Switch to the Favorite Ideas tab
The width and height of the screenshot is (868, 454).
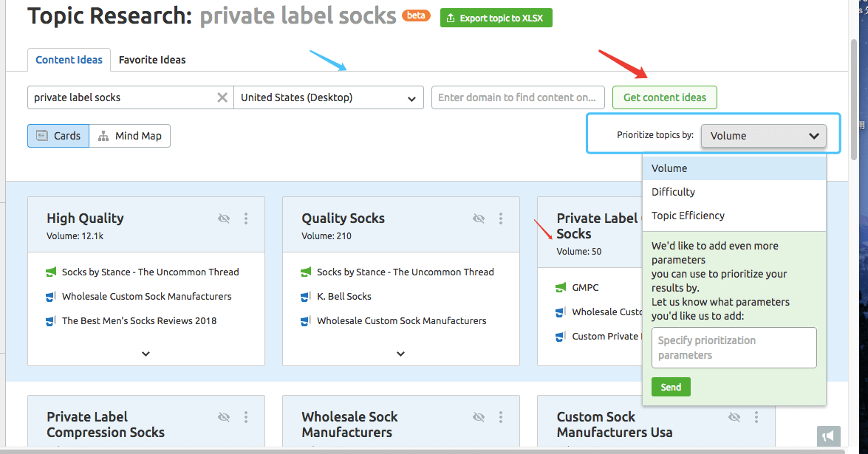pyautogui.click(x=152, y=60)
